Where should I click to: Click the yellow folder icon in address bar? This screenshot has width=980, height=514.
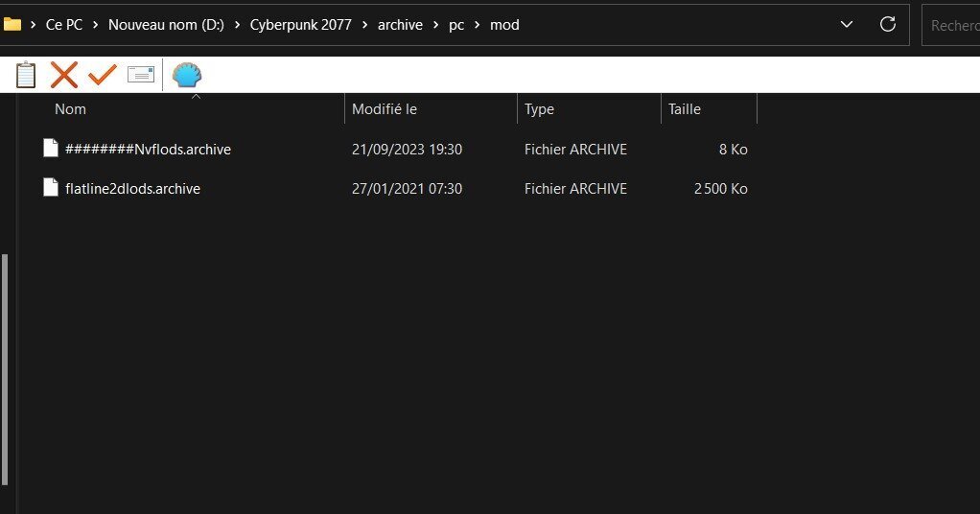click(x=12, y=24)
